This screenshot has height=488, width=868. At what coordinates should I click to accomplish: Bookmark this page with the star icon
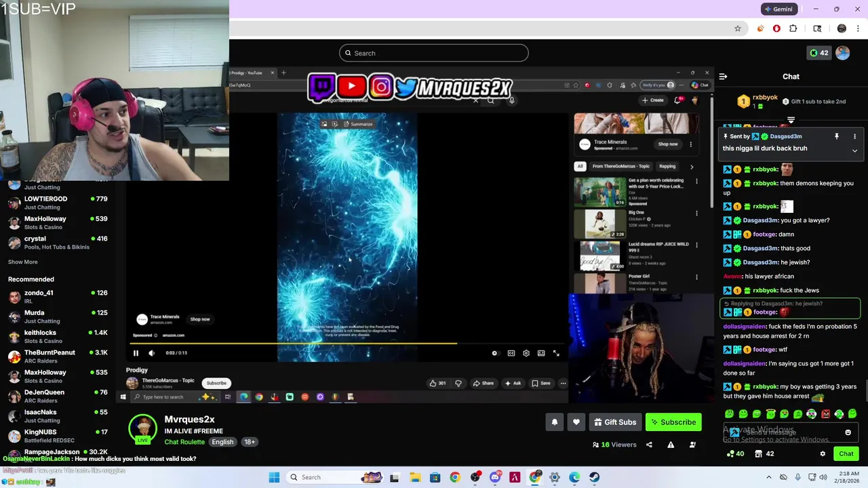coord(738,28)
